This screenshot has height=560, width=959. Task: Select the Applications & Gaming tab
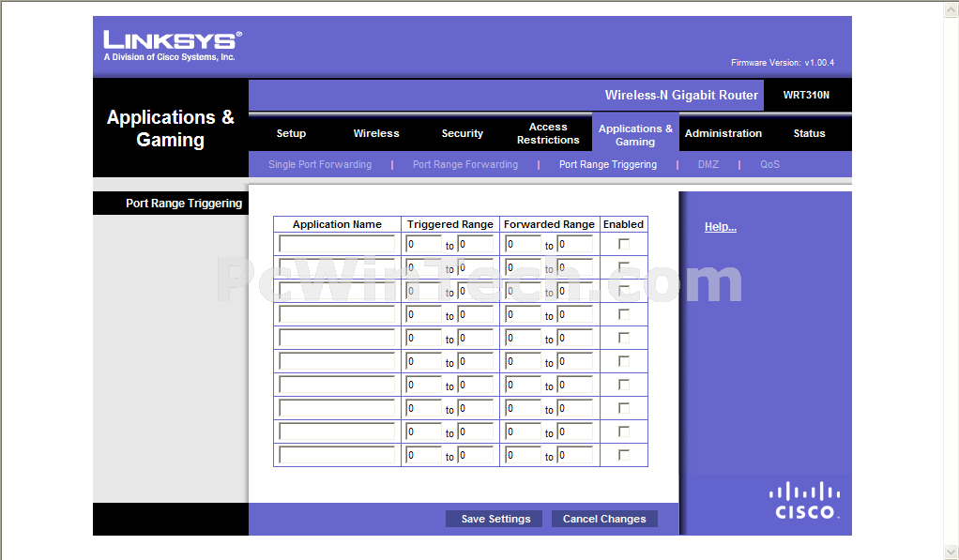pos(635,134)
